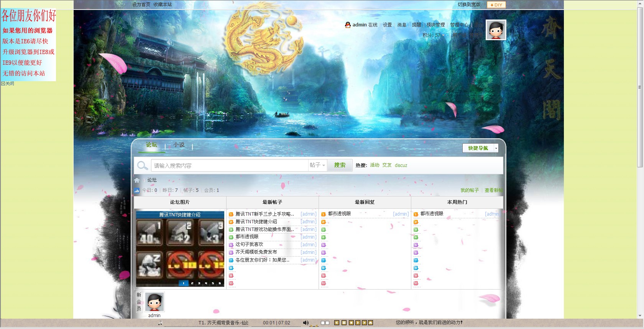Click the 最新回复 column header
The width and height of the screenshot is (644, 329).
tap(365, 202)
